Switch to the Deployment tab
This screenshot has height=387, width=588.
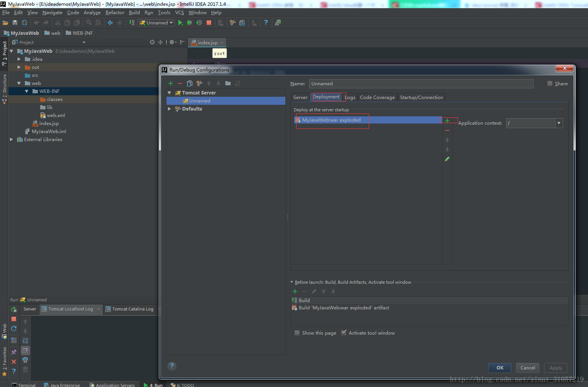point(326,97)
